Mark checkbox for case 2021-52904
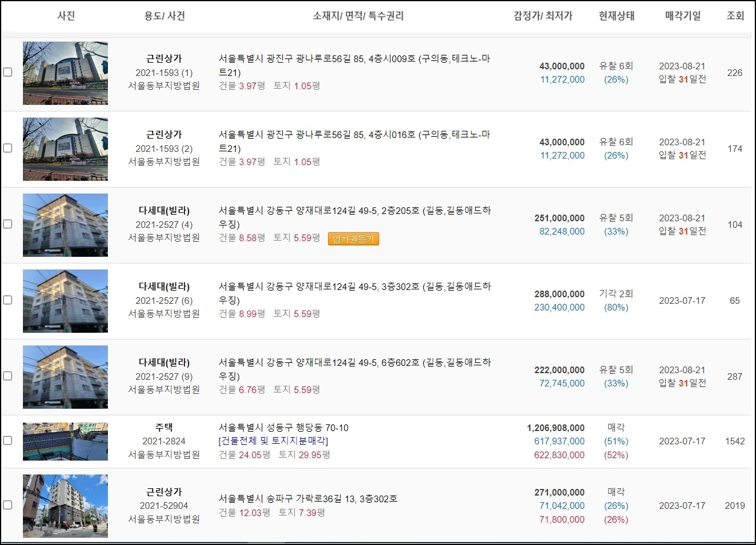The height and width of the screenshot is (545, 756). 7,505
